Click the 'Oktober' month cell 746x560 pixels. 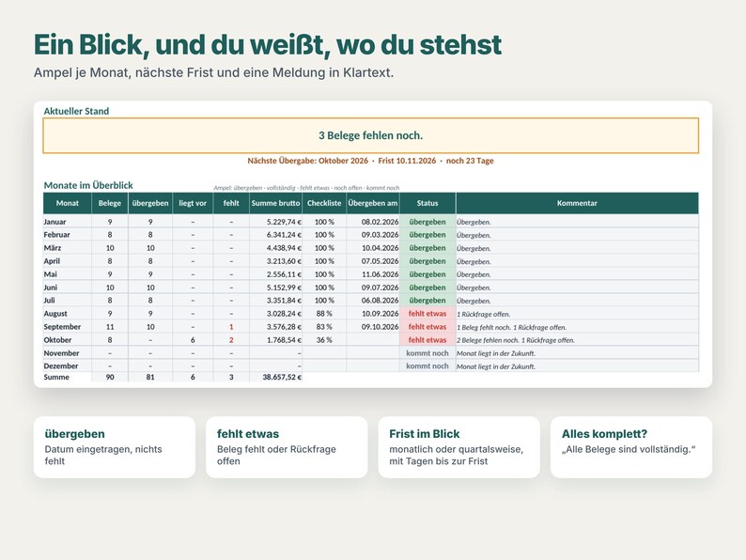click(67, 340)
